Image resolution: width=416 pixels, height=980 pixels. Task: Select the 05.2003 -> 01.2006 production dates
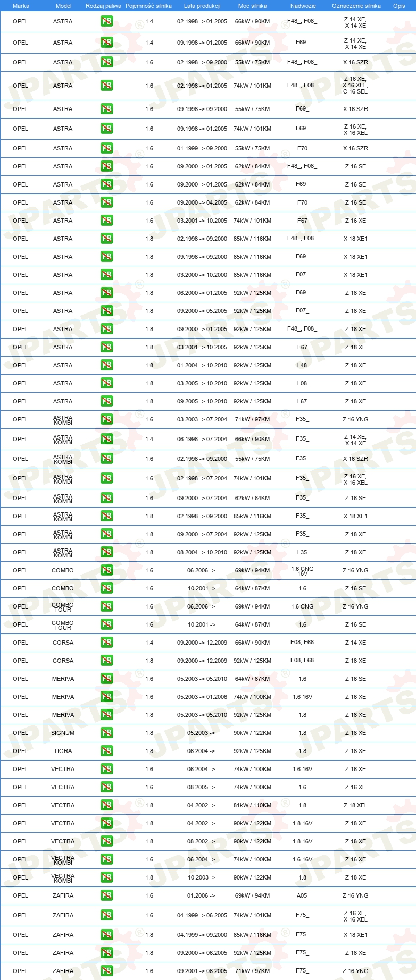click(x=202, y=697)
